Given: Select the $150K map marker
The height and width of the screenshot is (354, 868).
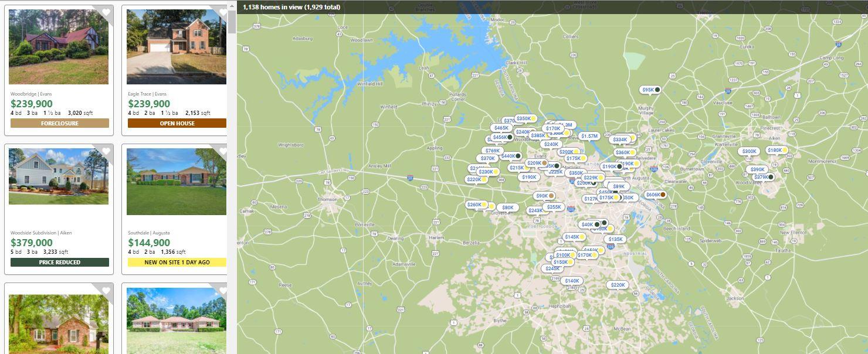Looking at the screenshot, I should tap(563, 262).
